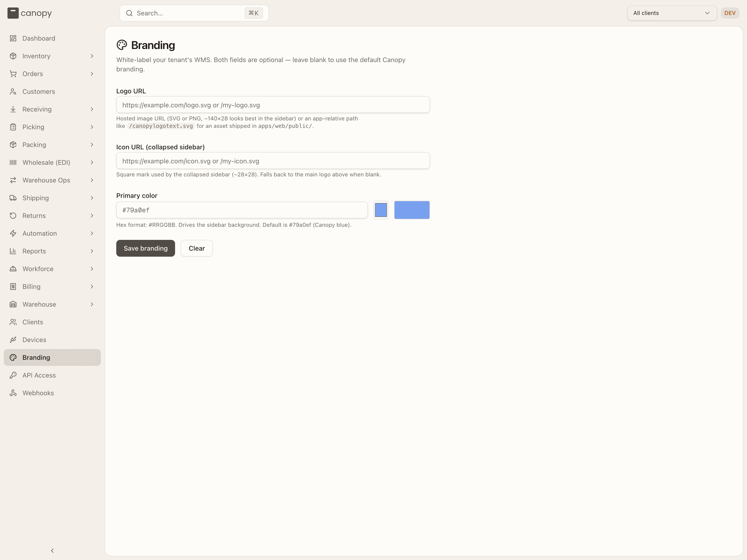The width and height of the screenshot is (747, 560).
Task: Click the Webhooks icon
Action: coord(13,393)
